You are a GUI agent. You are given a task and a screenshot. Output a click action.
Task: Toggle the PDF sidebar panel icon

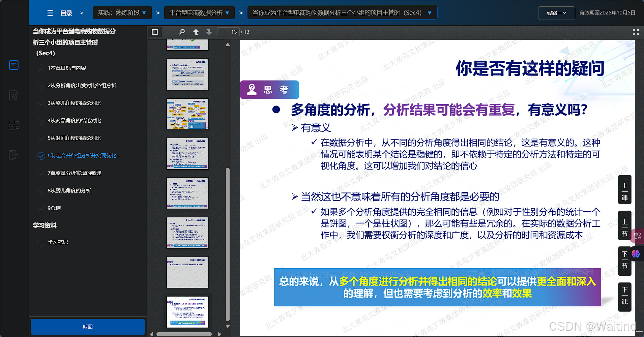(x=155, y=32)
